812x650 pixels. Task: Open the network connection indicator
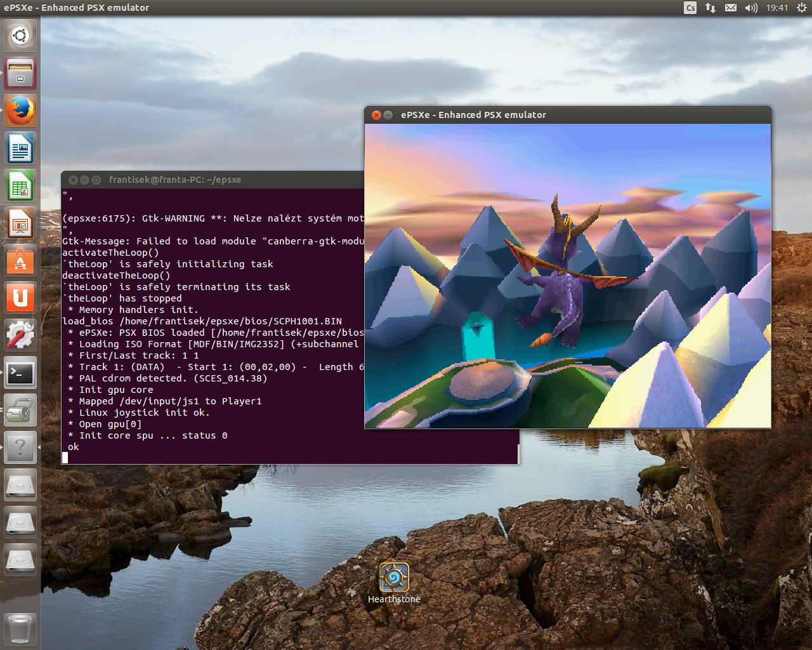(710, 8)
